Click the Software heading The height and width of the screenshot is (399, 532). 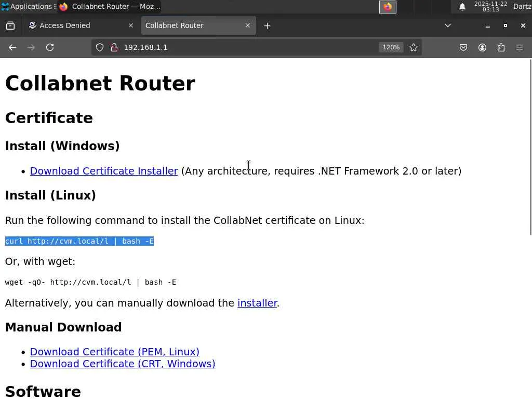[x=43, y=391]
